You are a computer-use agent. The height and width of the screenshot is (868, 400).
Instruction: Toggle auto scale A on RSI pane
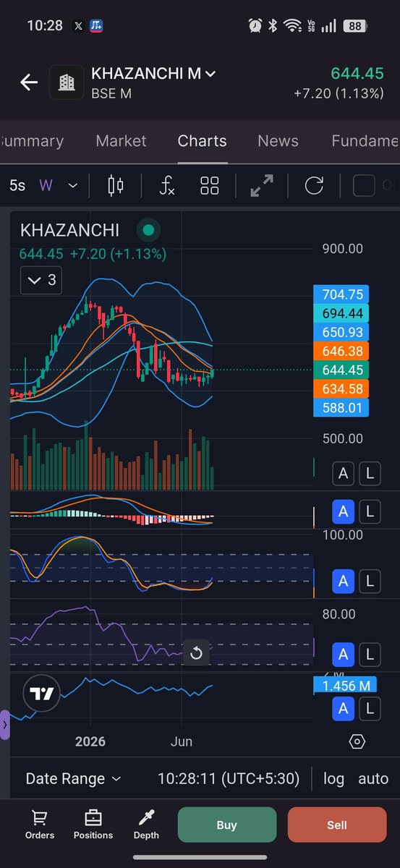[343, 655]
